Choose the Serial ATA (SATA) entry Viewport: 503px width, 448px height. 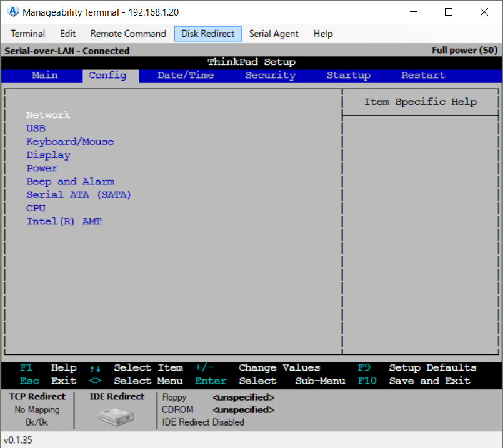[x=79, y=195]
